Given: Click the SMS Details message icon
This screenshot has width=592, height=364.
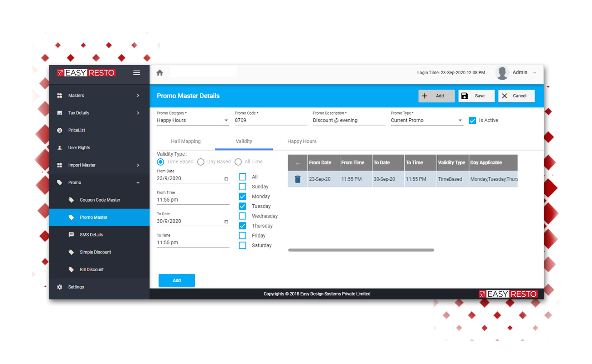Looking at the screenshot, I should [x=71, y=235].
